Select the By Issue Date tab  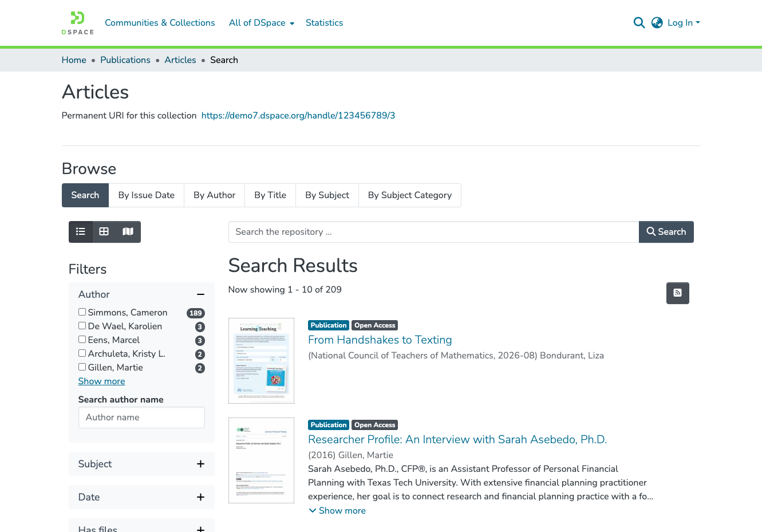pyautogui.click(x=147, y=195)
